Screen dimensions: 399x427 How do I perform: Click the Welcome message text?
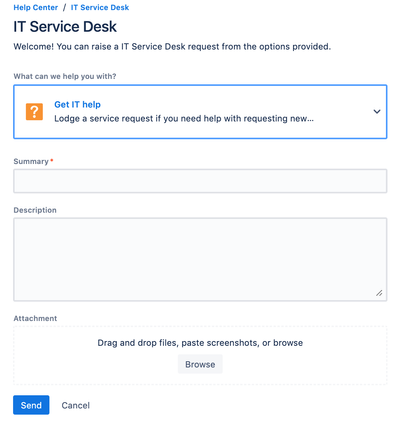pos(172,47)
